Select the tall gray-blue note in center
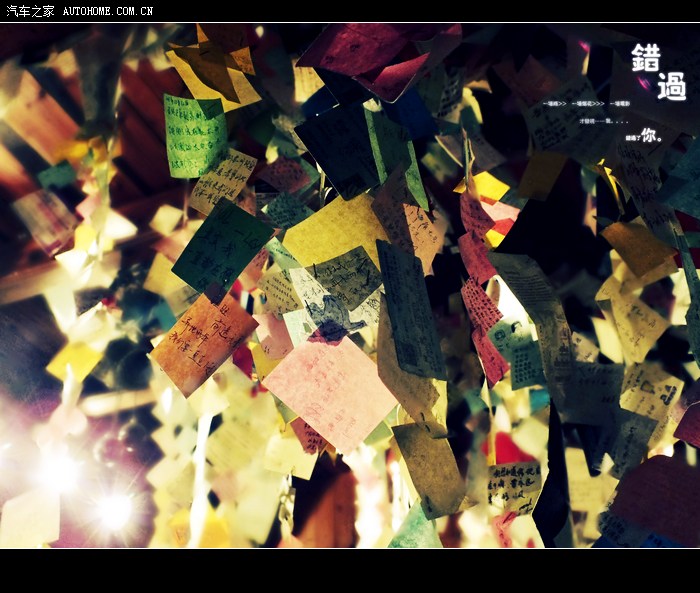Image resolution: width=700 pixels, height=593 pixels. click(410, 310)
